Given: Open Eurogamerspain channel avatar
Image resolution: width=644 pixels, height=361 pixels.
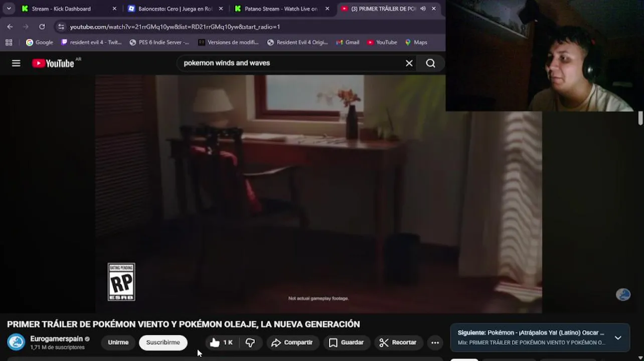Looking at the screenshot, I should pos(16,342).
